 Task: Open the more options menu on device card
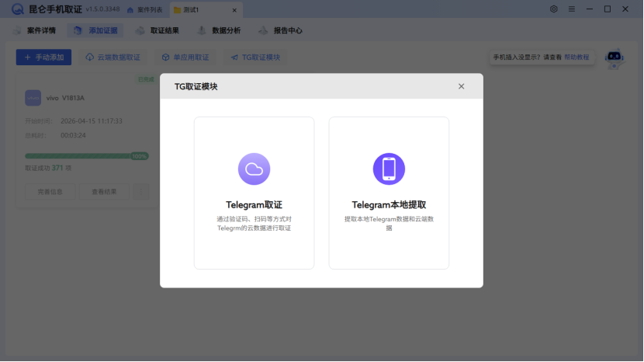(x=141, y=192)
